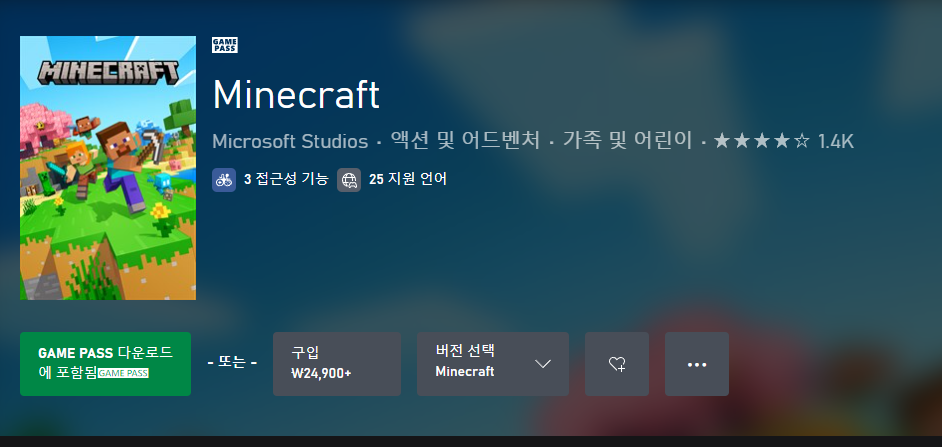942x447 pixels.
Task: Add Minecraft to wishlist heart icon
Action: (617, 364)
